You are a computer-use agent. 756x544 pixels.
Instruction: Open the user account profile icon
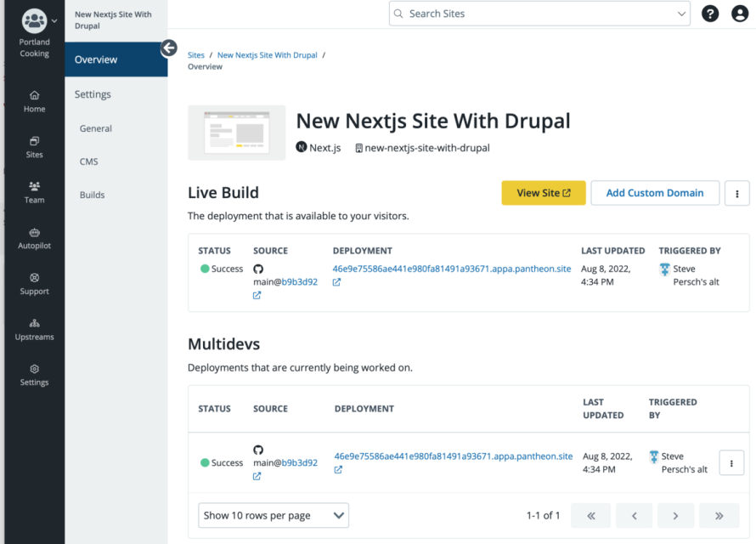(x=740, y=14)
